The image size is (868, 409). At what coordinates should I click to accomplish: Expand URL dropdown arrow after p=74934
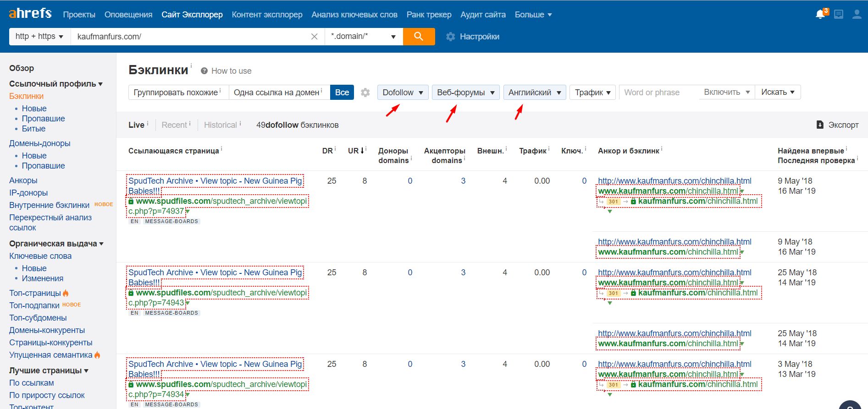(x=188, y=395)
